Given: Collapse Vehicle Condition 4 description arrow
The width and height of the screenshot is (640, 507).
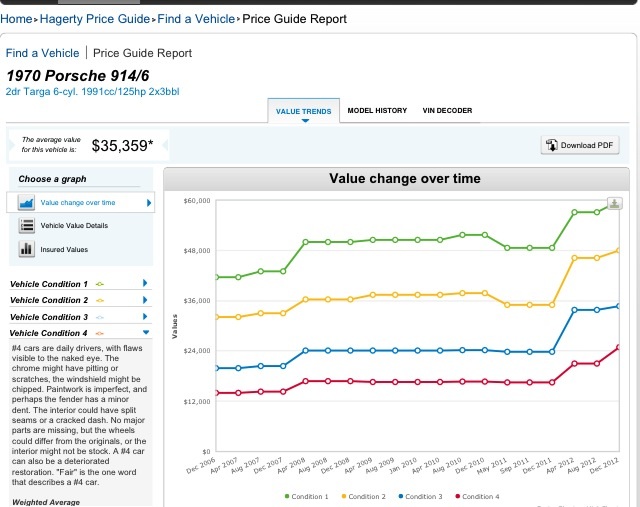Looking at the screenshot, I should pos(146,332).
